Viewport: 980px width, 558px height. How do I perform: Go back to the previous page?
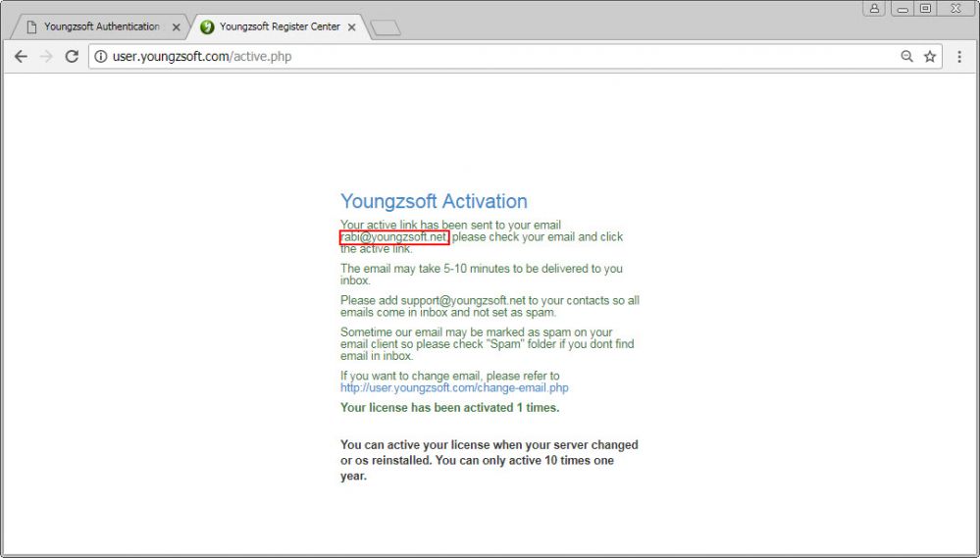click(22, 57)
